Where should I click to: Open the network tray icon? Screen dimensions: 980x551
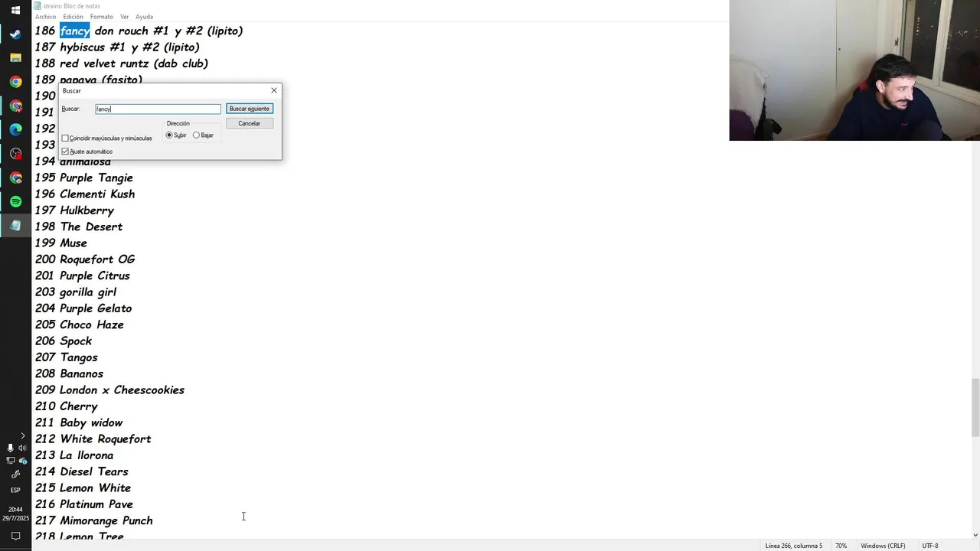coord(10,461)
